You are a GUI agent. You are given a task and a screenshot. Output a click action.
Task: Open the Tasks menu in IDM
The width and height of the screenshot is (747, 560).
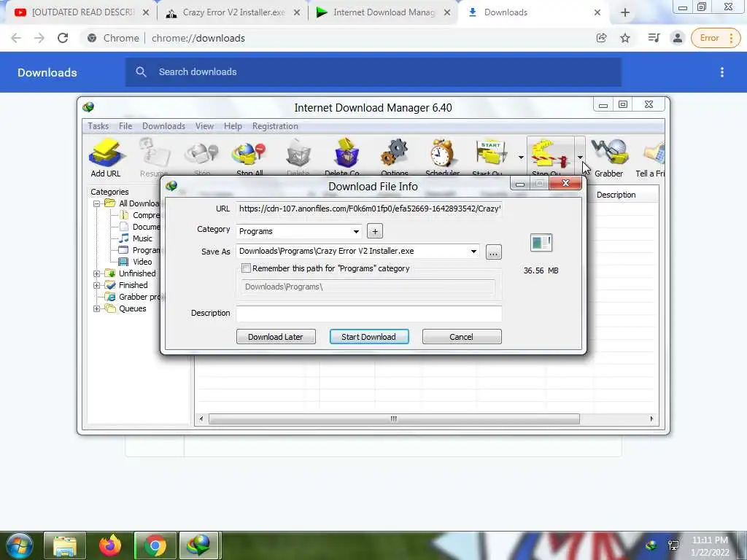pyautogui.click(x=98, y=126)
